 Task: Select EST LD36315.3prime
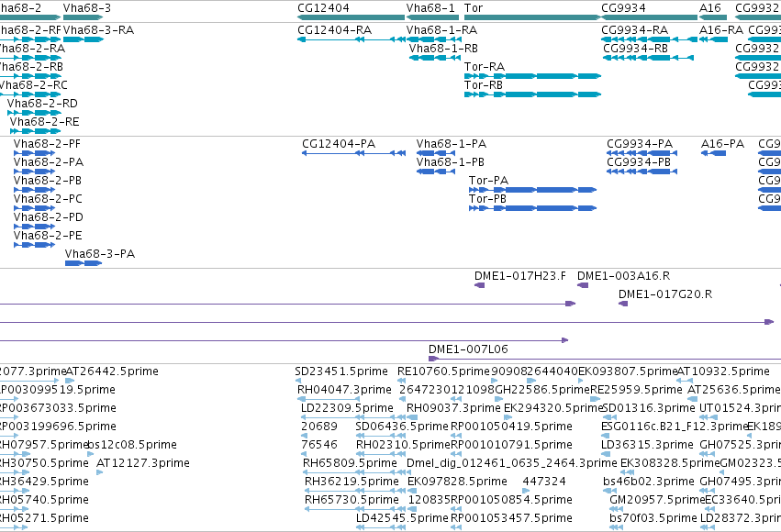pyautogui.click(x=648, y=446)
